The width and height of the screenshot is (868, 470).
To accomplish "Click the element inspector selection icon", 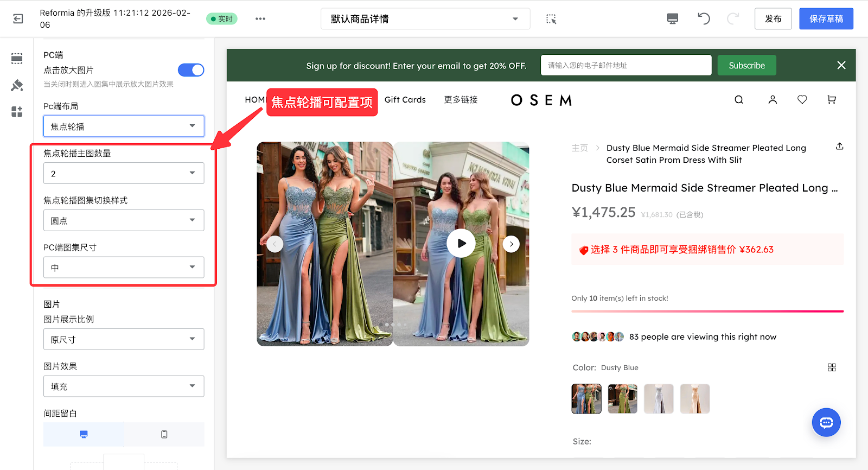I will click(x=551, y=19).
